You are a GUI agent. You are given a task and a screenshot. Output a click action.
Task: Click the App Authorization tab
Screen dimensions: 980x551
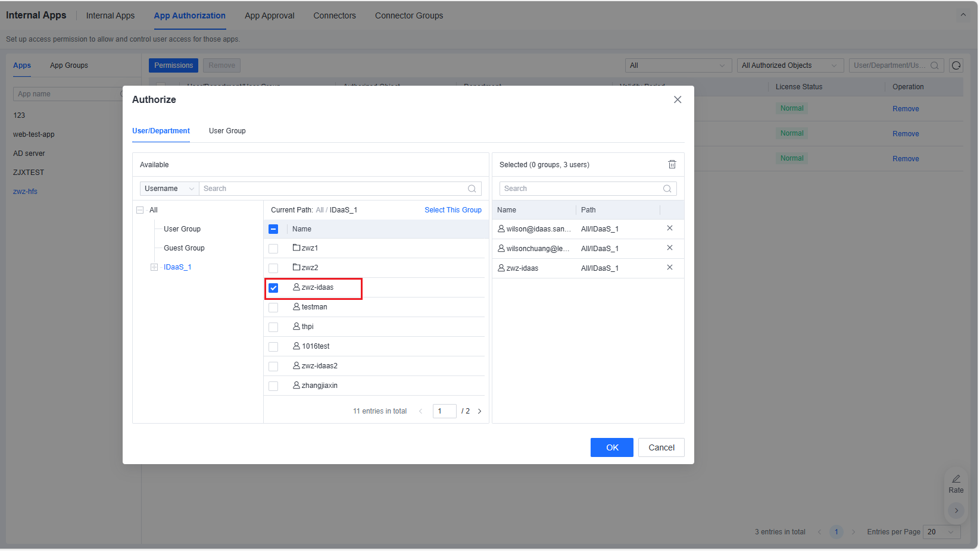[x=190, y=15]
